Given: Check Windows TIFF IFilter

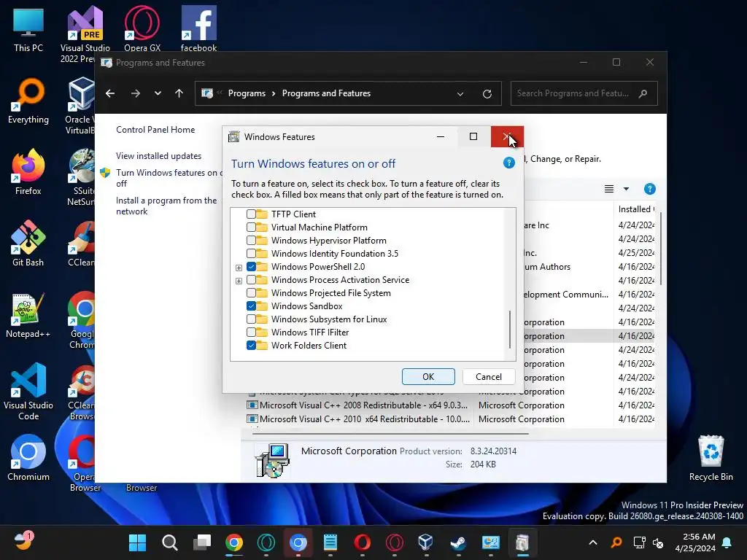Looking at the screenshot, I should (251, 332).
